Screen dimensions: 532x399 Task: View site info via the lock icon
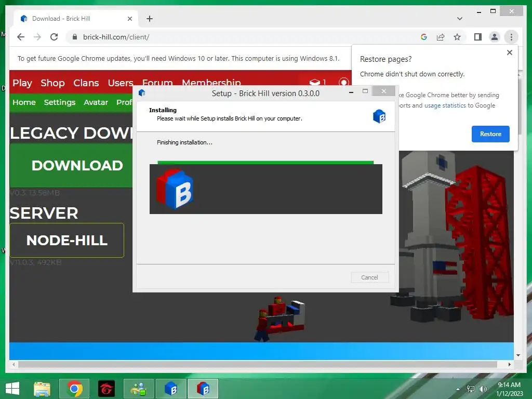(75, 37)
